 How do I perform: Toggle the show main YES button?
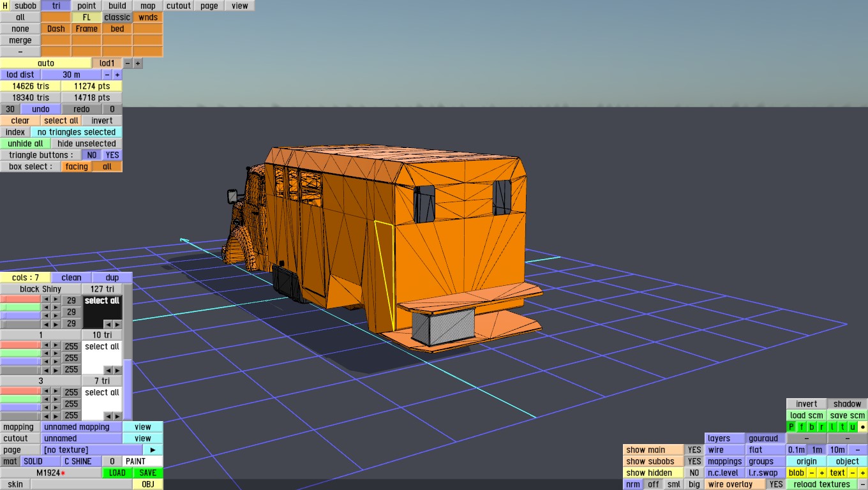point(694,450)
